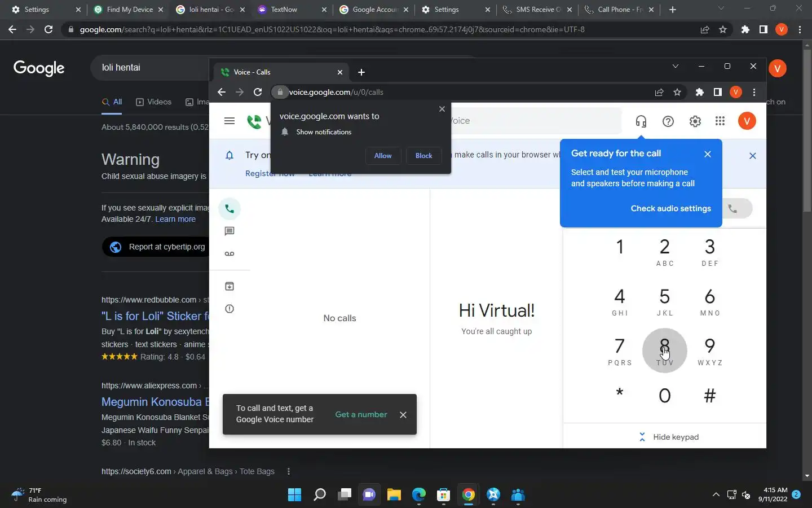The image size is (812, 508).
Task: Select the Videos search filter tab
Action: tap(153, 102)
